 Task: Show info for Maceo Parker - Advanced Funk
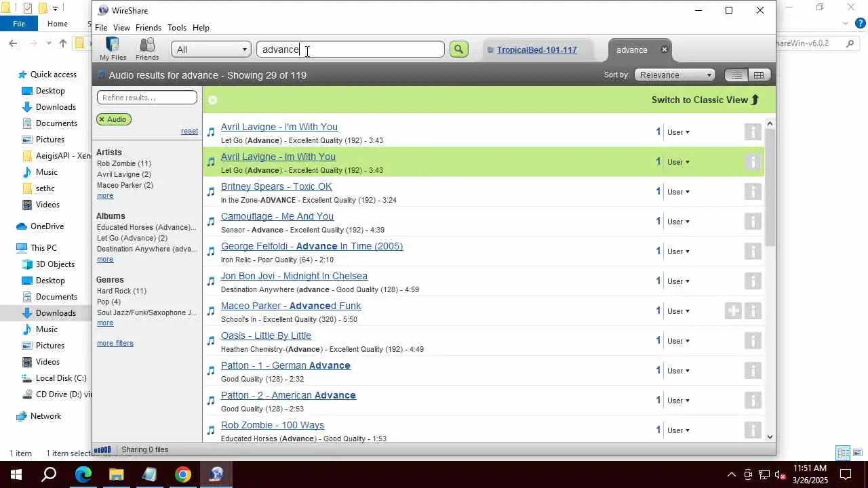(x=752, y=310)
